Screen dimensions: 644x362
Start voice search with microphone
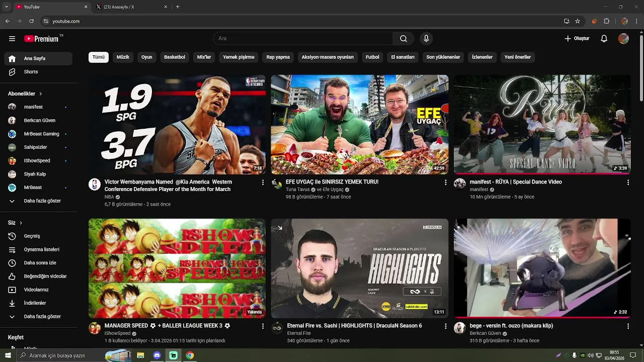(426, 39)
